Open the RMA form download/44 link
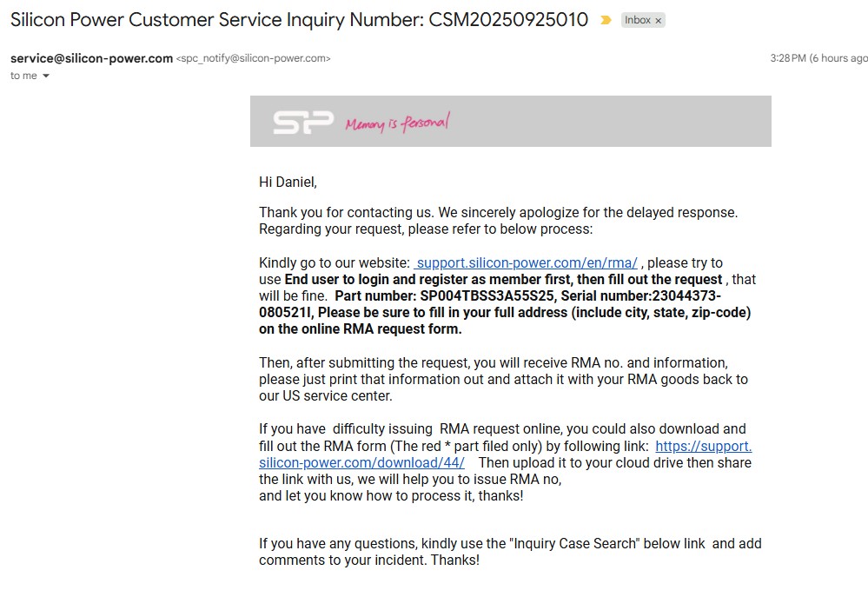This screenshot has height=597, width=868. 361,462
